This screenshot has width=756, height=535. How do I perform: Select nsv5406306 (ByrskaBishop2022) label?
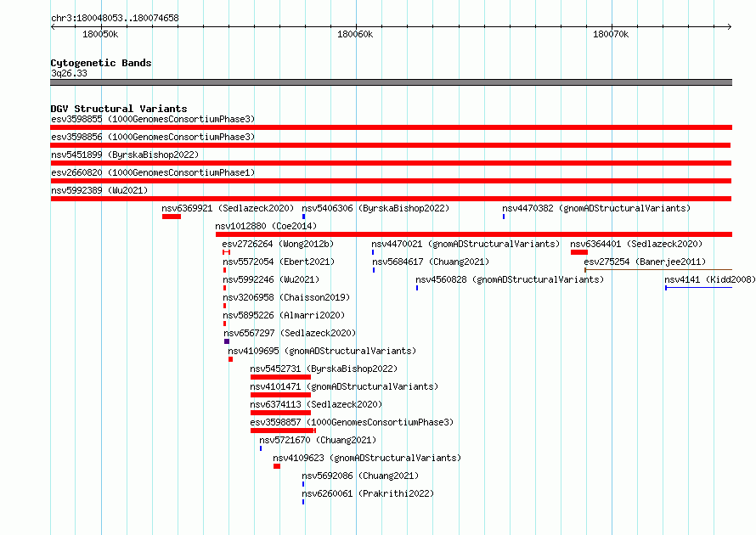tap(375, 208)
